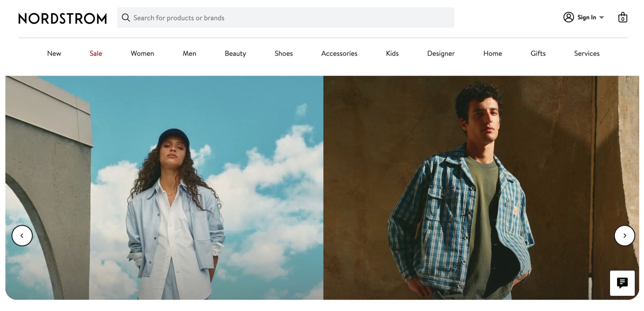
Task: Click the Nordstrom logo
Action: pos(62,18)
